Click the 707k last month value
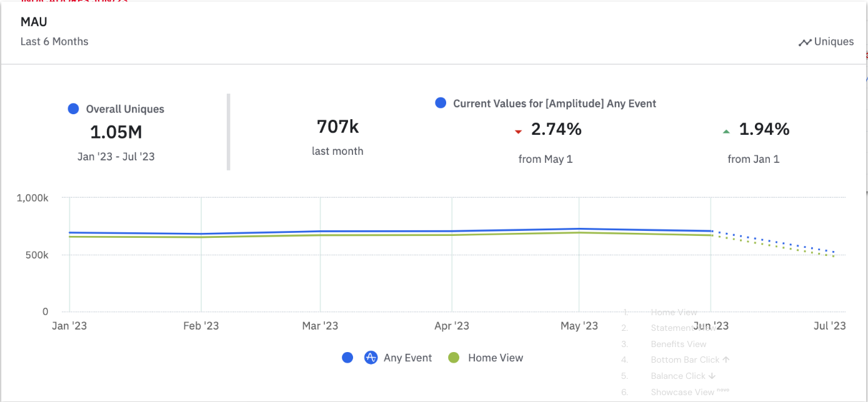Viewport: 868px width, 402px height. tap(337, 127)
